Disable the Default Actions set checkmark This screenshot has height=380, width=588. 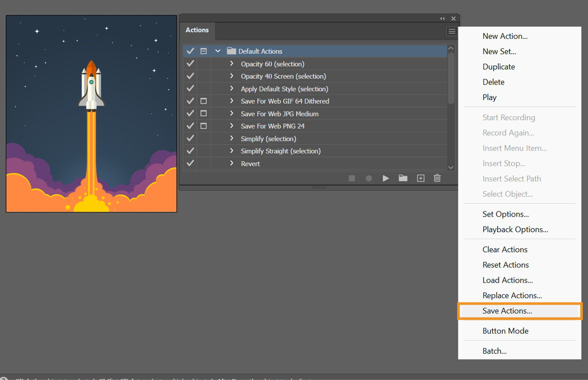click(x=190, y=51)
